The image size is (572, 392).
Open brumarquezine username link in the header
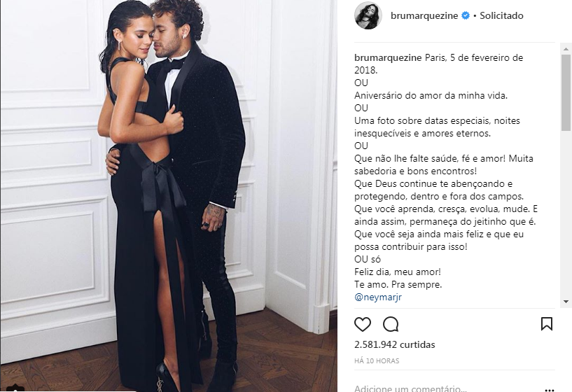pyautogui.click(x=424, y=15)
